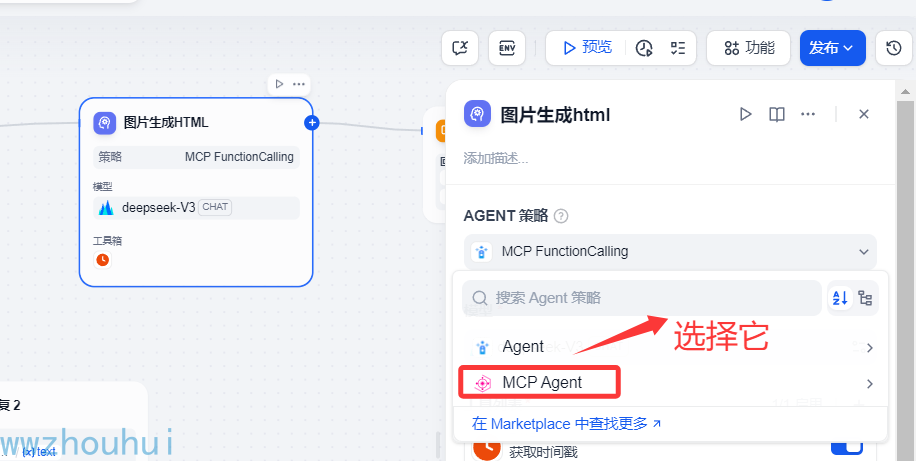Viewport: 916px width, 461px height.
Task: Expand the MCP Agent strategy category
Action: coord(670,383)
